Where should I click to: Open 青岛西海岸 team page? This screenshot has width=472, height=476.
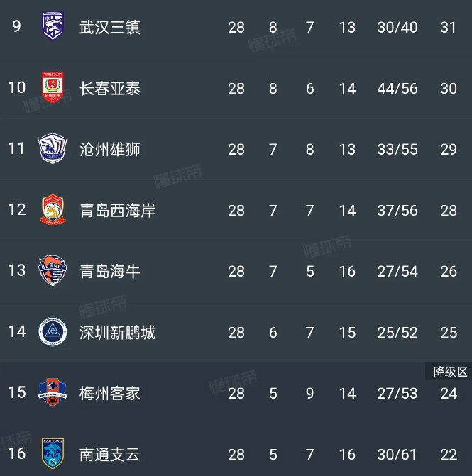(117, 211)
